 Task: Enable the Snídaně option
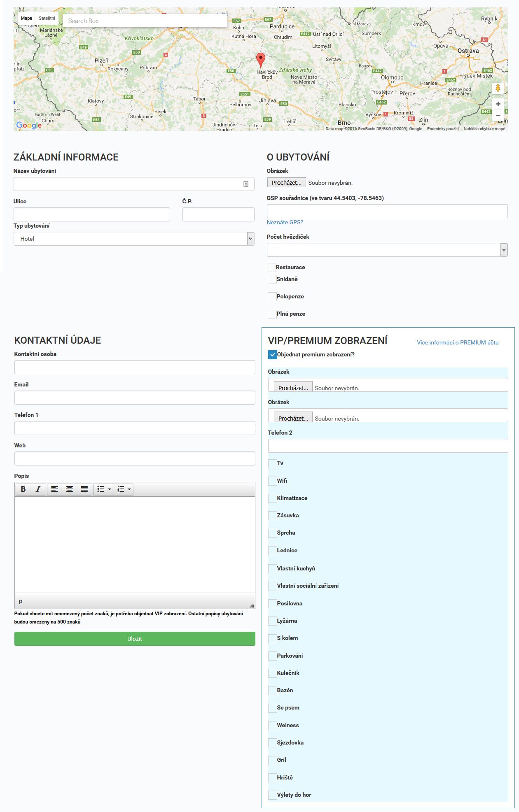click(x=272, y=279)
